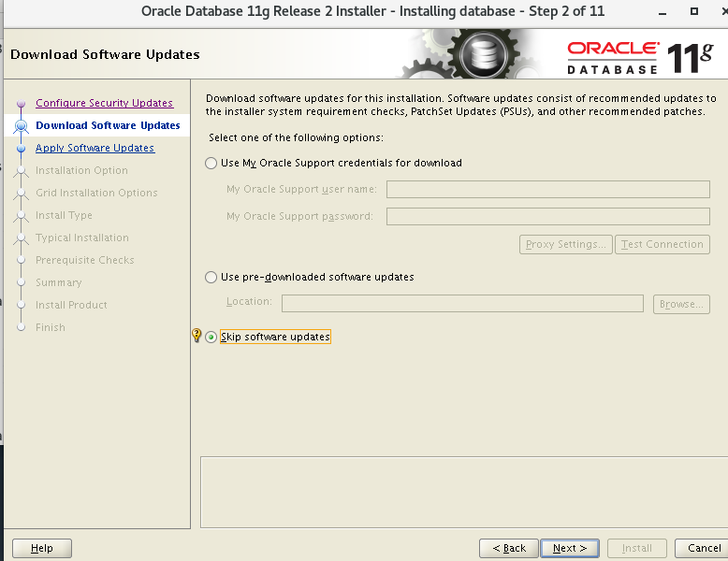Click the 'Location:' label
The image size is (728, 561).
pyautogui.click(x=249, y=302)
